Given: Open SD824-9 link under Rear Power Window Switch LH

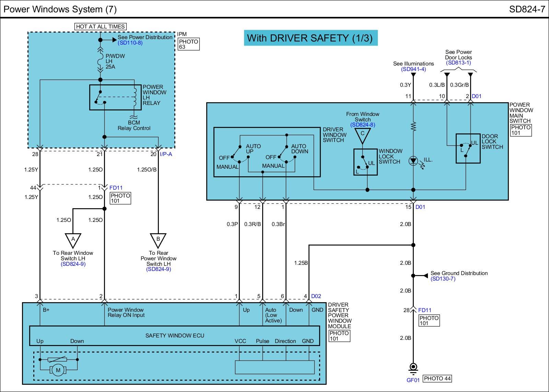Looking at the screenshot, I should click(x=159, y=269).
